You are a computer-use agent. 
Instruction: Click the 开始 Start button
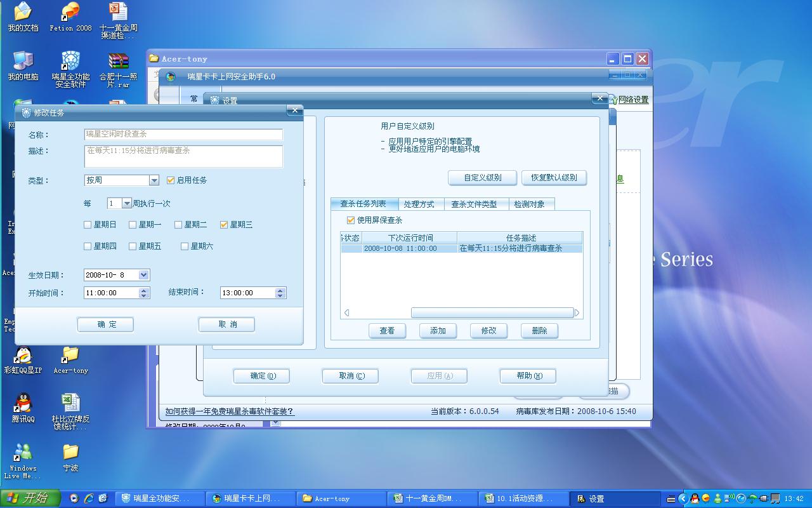tap(30, 498)
